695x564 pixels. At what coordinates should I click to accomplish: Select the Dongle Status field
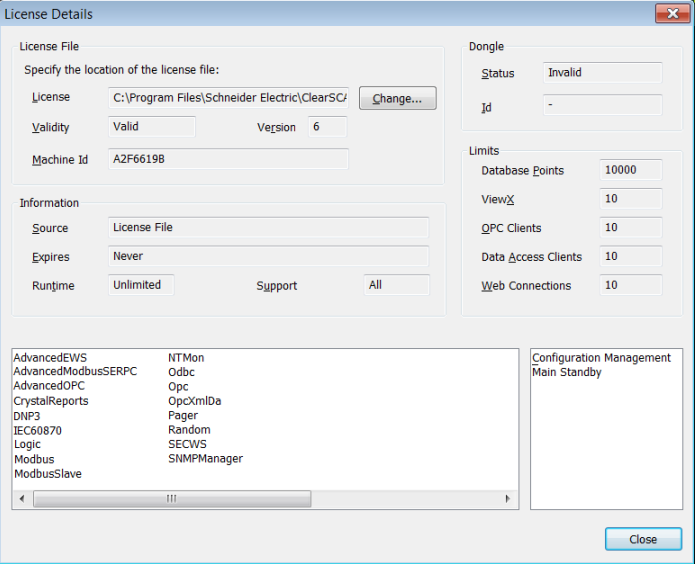[x=602, y=73]
